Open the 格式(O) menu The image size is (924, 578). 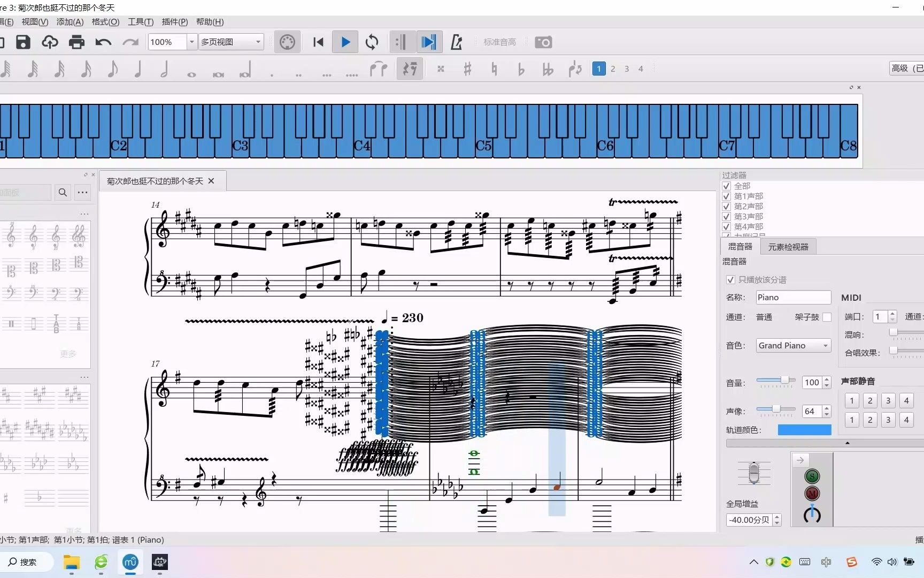point(105,22)
